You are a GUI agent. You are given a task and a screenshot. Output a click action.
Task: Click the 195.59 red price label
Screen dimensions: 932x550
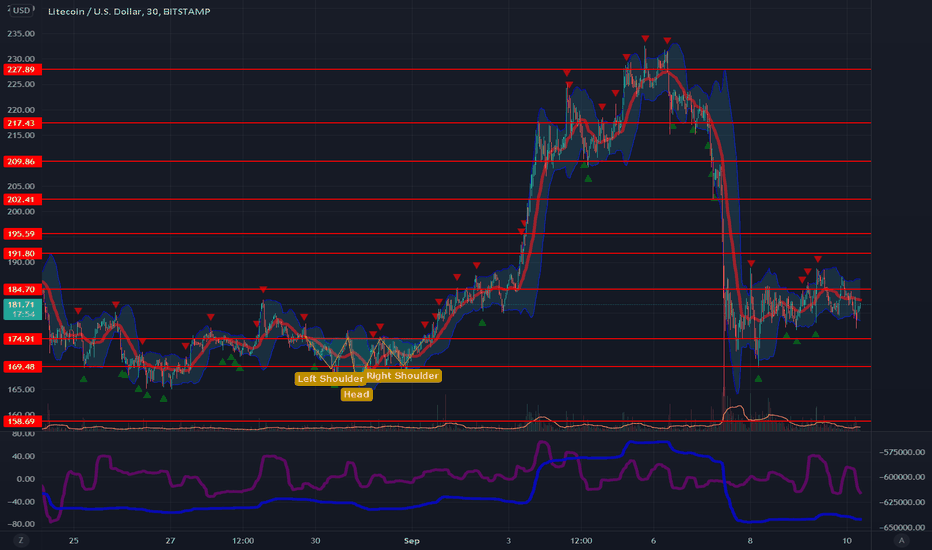22,234
